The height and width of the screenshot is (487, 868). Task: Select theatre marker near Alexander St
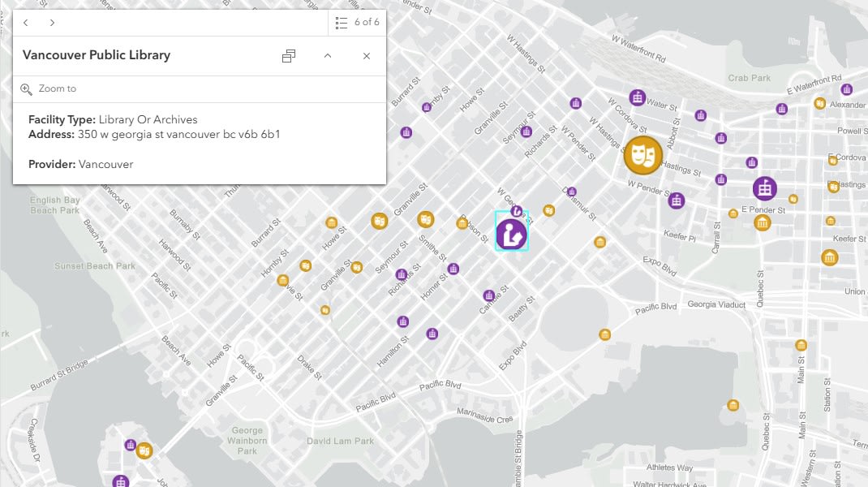tap(820, 103)
